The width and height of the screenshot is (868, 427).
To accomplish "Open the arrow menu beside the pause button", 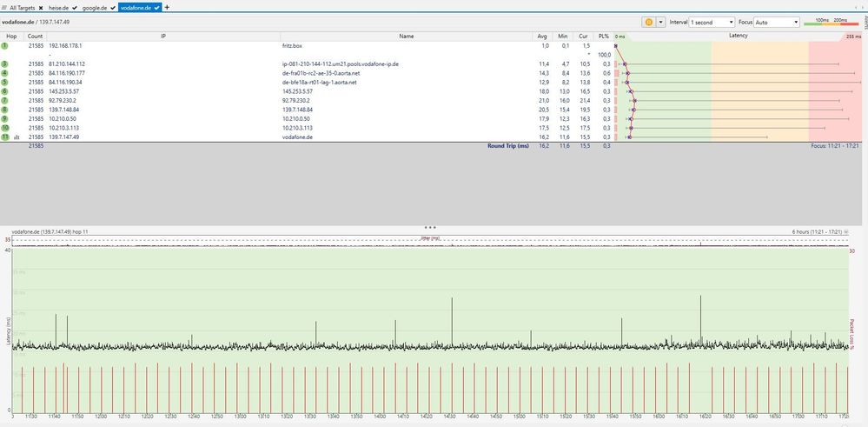I will tap(660, 22).
